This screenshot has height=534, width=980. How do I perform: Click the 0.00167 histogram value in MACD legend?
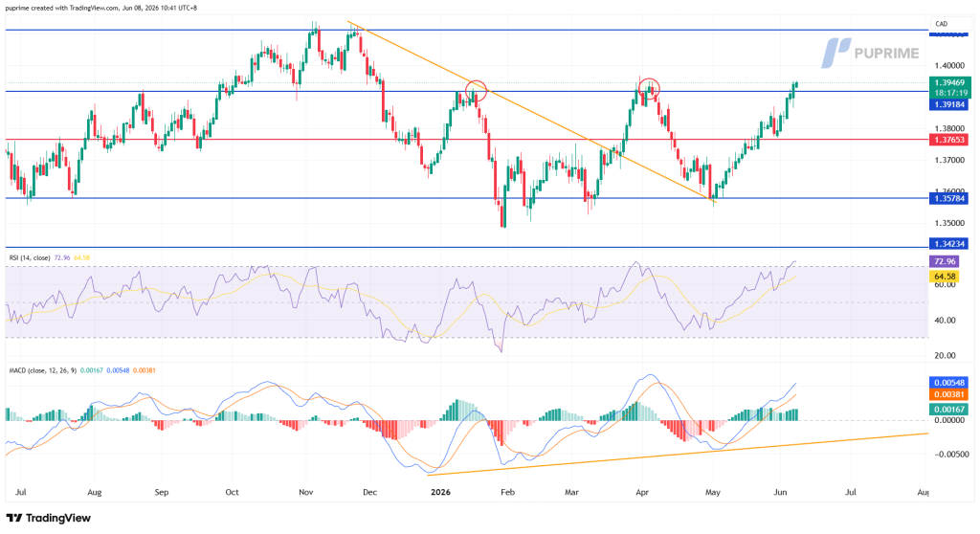tap(92, 370)
